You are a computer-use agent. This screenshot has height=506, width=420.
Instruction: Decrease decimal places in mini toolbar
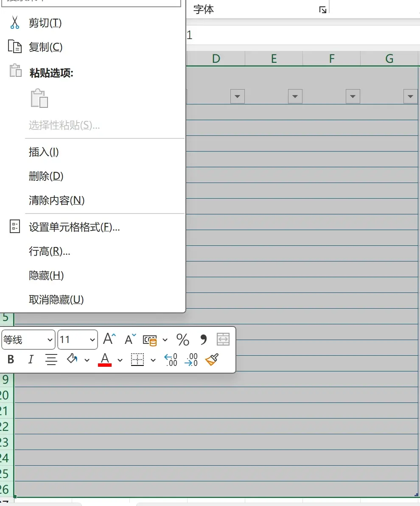(x=191, y=360)
